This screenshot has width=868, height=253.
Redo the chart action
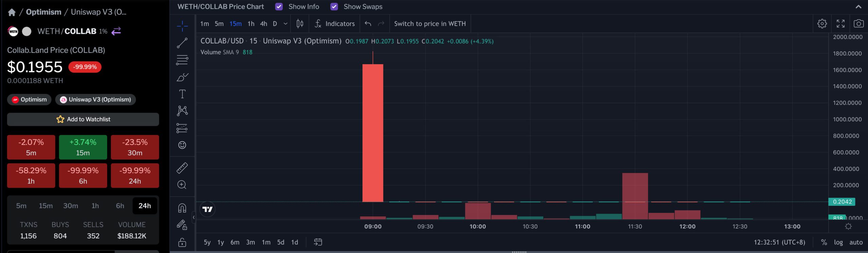click(381, 24)
